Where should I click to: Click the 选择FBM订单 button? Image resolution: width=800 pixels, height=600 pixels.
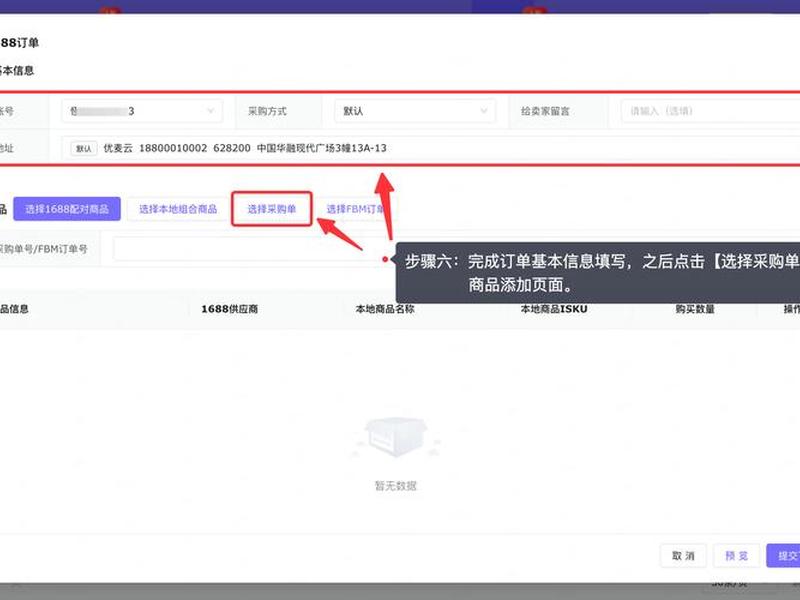(x=356, y=209)
